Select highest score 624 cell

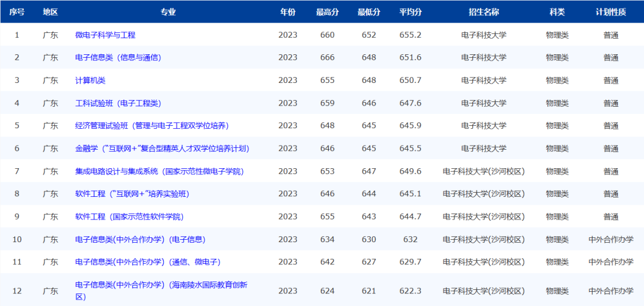coord(327,291)
